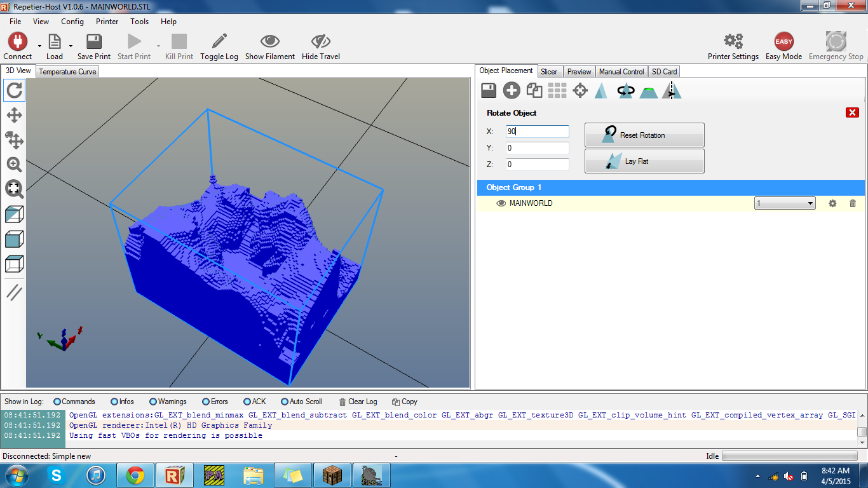Open the MAINWORLD copies dropdown
Viewport: 868px width, 488px height.
[x=785, y=203]
